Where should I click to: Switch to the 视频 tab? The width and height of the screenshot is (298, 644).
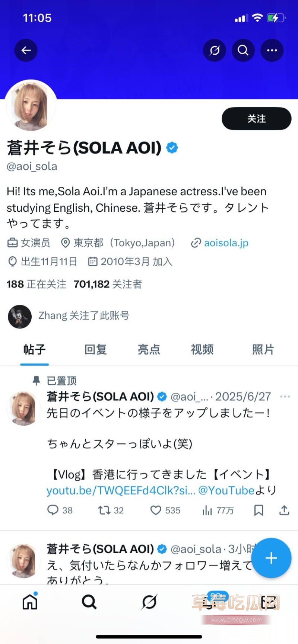point(202,350)
